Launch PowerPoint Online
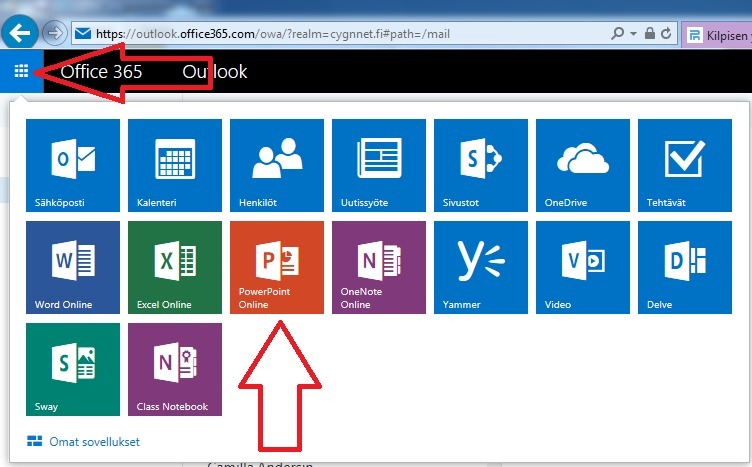752x467 pixels. click(x=277, y=268)
